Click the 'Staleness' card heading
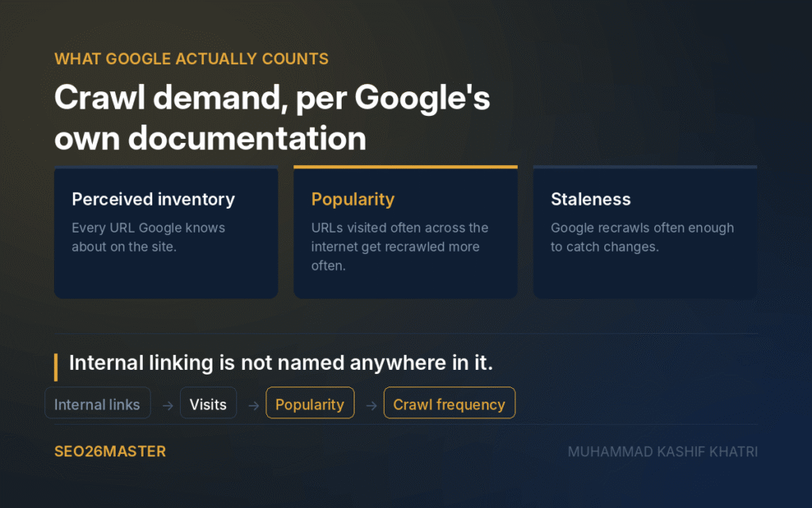 coord(590,199)
